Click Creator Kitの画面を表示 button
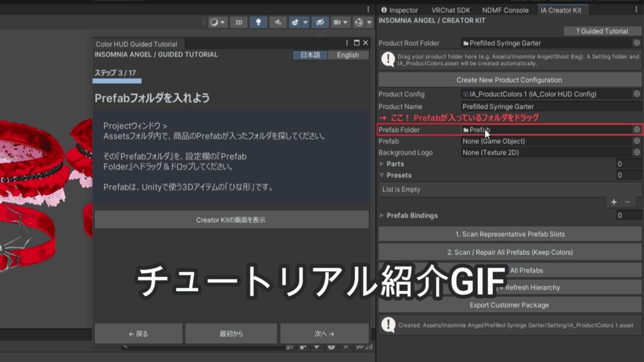 pyautogui.click(x=231, y=220)
